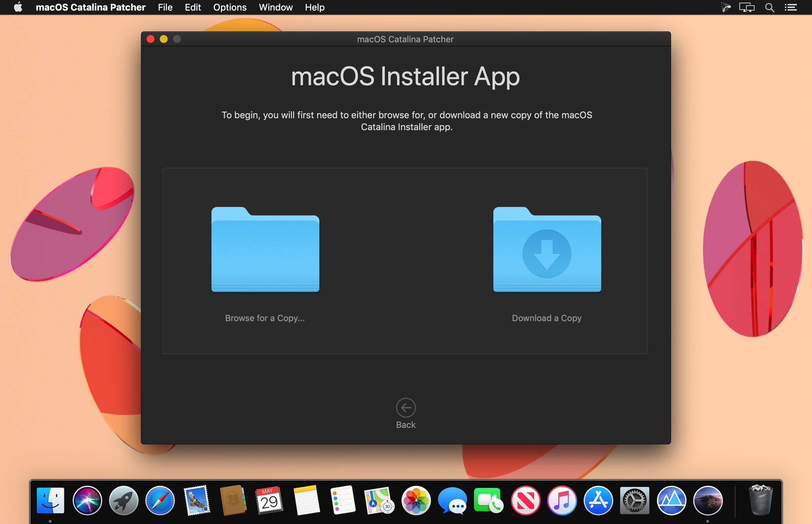Open the File menu
The width and height of the screenshot is (812, 524).
coord(165,7)
